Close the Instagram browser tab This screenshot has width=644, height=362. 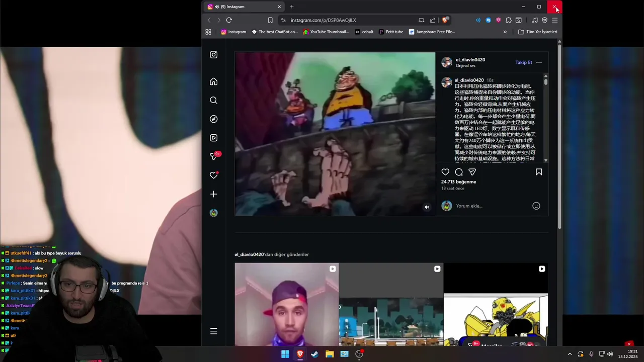click(279, 7)
